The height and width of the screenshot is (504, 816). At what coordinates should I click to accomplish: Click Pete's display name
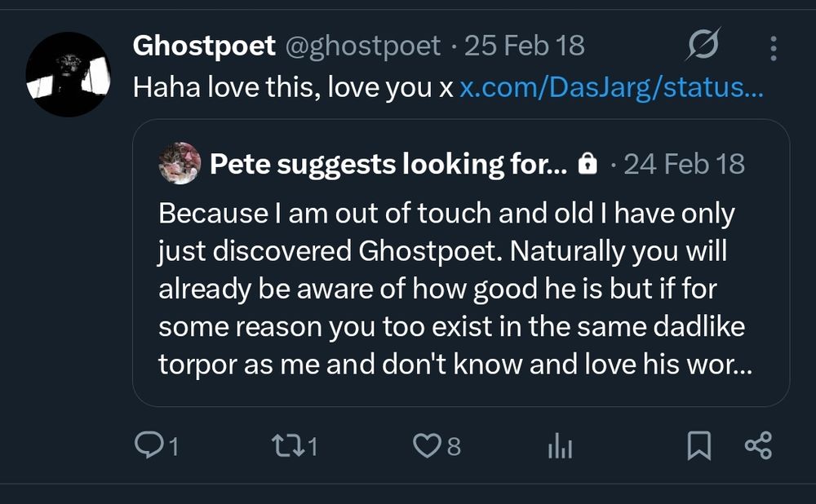[388, 163]
